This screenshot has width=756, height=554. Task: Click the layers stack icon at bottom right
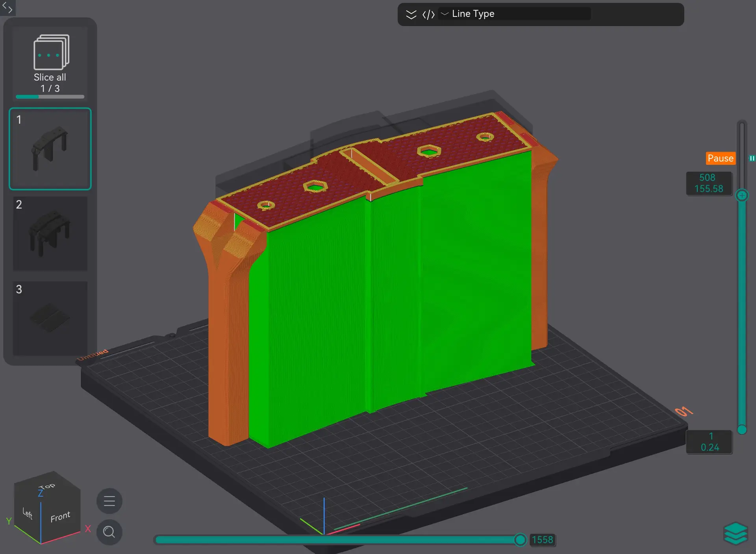[736, 534]
